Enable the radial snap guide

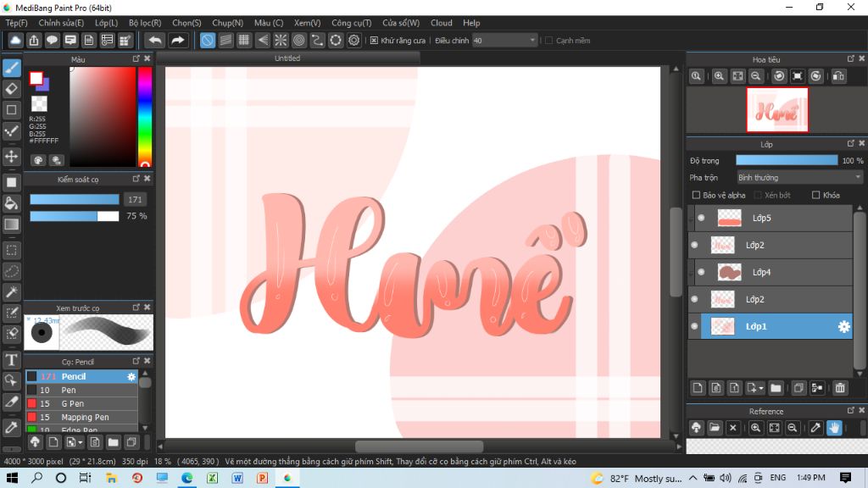click(281, 41)
